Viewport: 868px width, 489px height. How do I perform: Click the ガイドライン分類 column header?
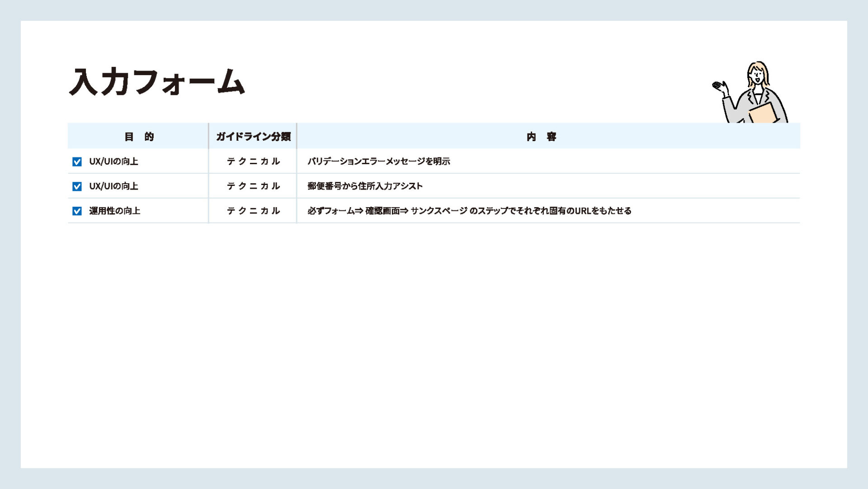tap(253, 137)
